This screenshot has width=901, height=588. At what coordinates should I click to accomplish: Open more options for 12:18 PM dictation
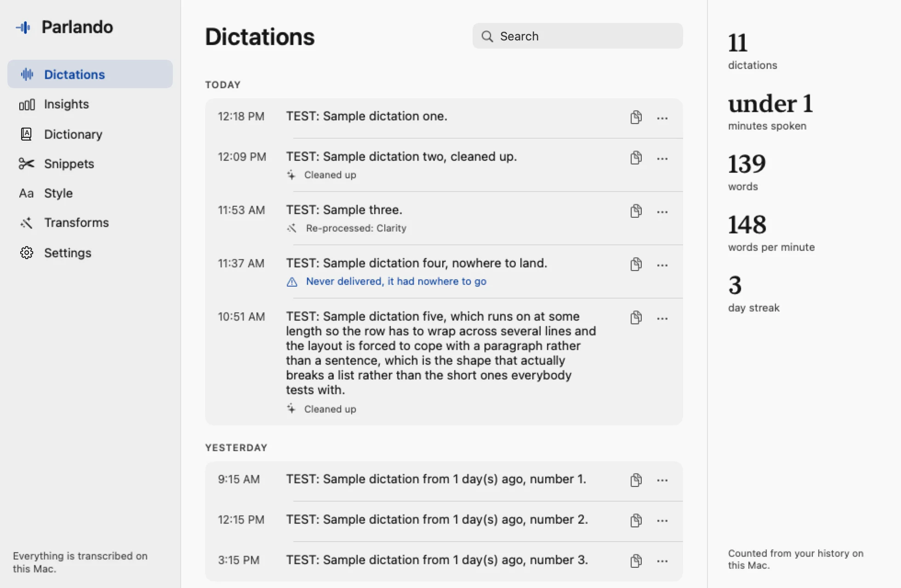(662, 118)
